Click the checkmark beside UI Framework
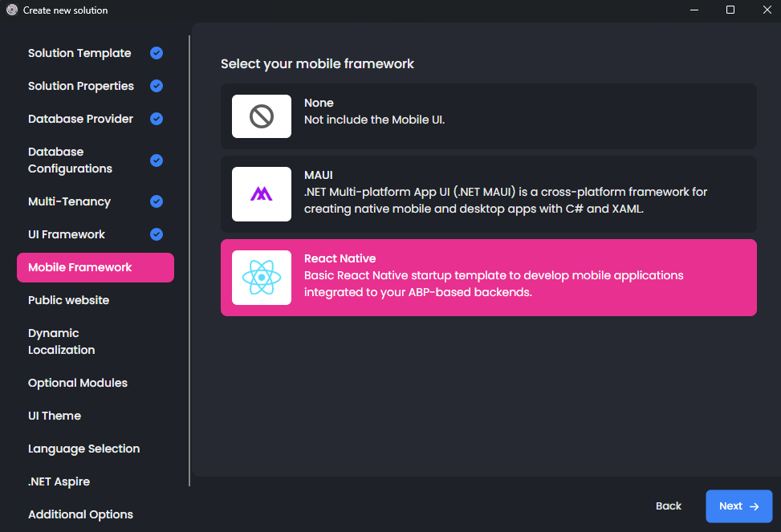 coord(157,234)
